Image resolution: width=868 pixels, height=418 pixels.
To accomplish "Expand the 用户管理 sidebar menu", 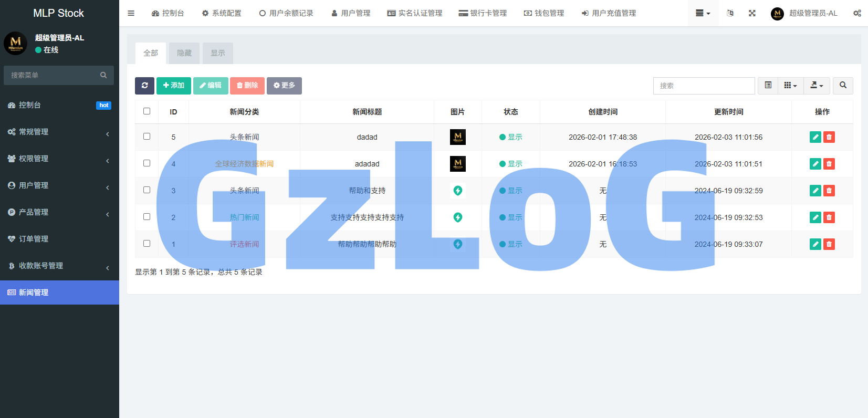I will click(59, 185).
